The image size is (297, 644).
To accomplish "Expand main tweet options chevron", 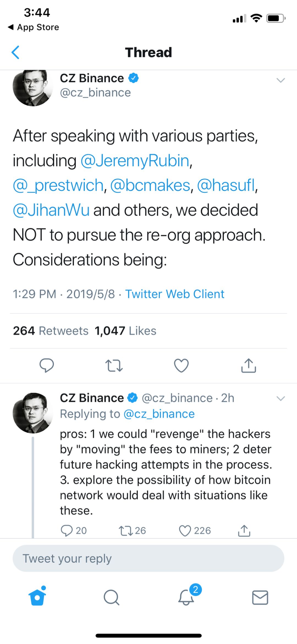I will tap(280, 80).
